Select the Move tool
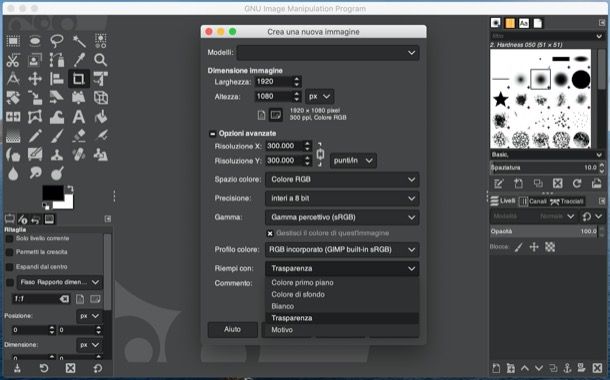The image size is (610, 380). point(35,79)
